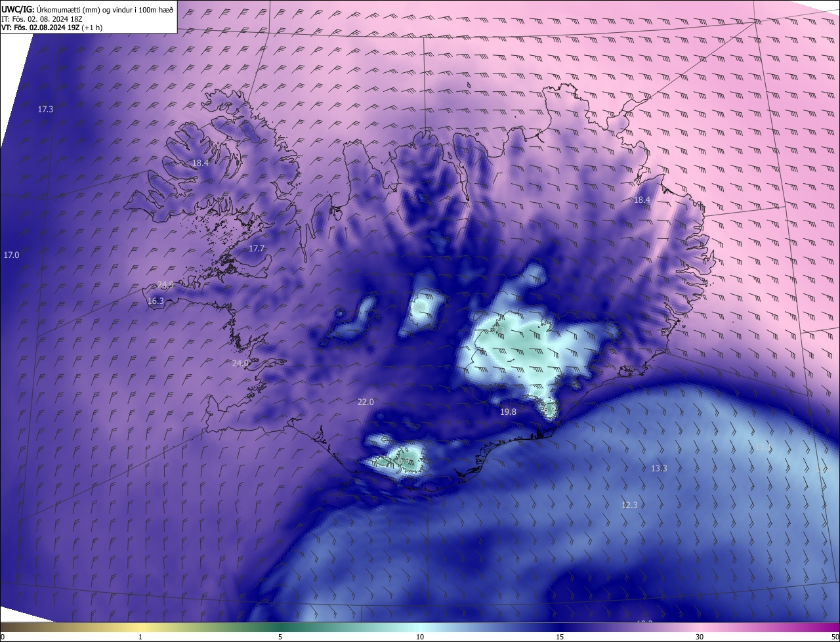840x642 pixels.
Task: Click the color scale tick label '30'
Action: (700, 637)
